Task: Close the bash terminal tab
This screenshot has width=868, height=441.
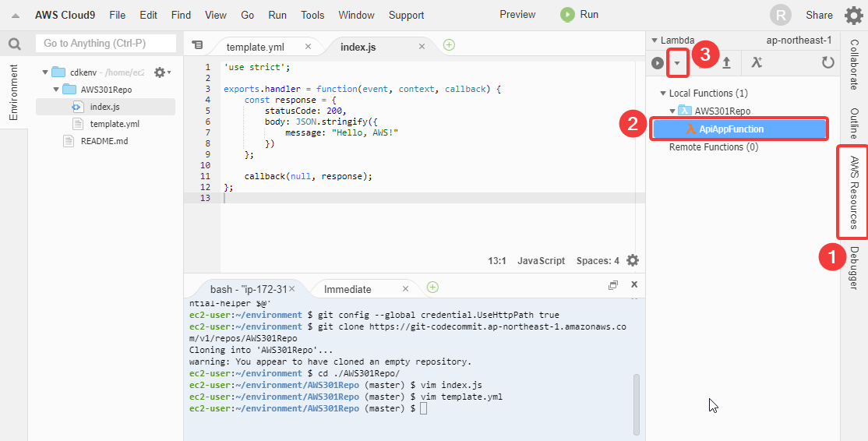Action: point(291,289)
